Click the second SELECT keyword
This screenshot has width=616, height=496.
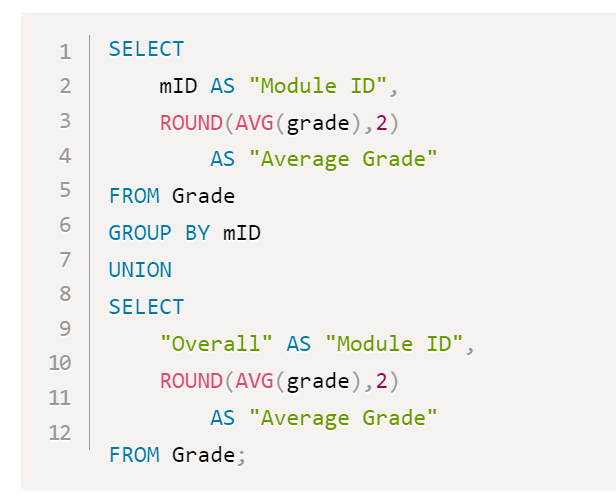click(x=146, y=307)
